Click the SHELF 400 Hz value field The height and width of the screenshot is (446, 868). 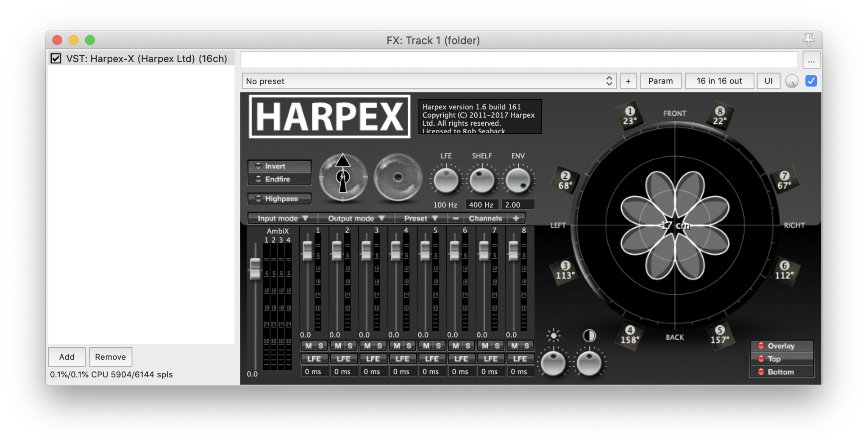[x=481, y=205]
